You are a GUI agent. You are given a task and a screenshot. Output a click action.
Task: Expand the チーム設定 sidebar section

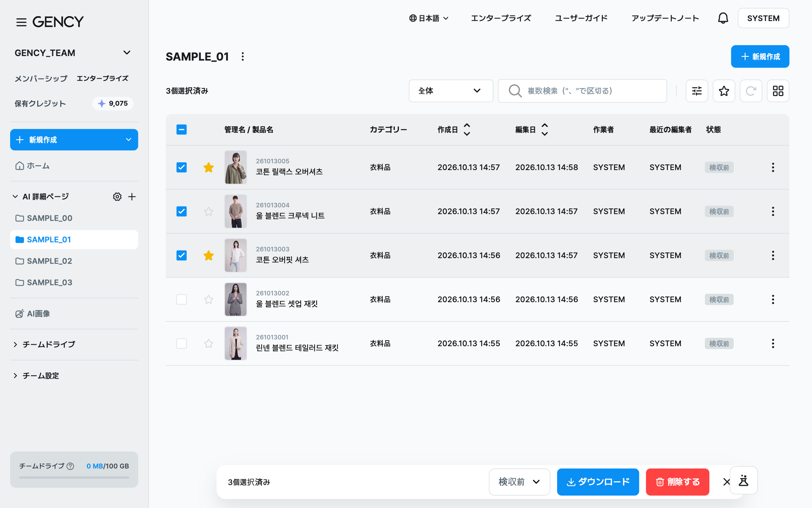pyautogui.click(x=36, y=376)
